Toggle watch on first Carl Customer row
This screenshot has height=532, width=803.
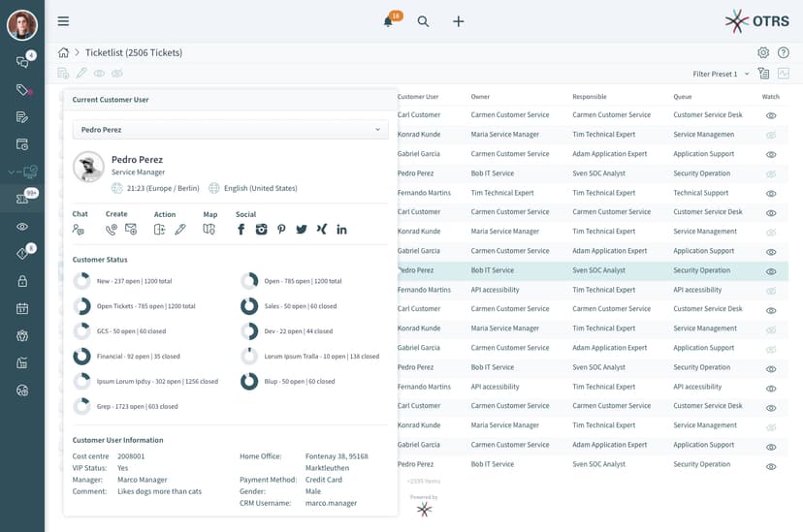click(771, 115)
